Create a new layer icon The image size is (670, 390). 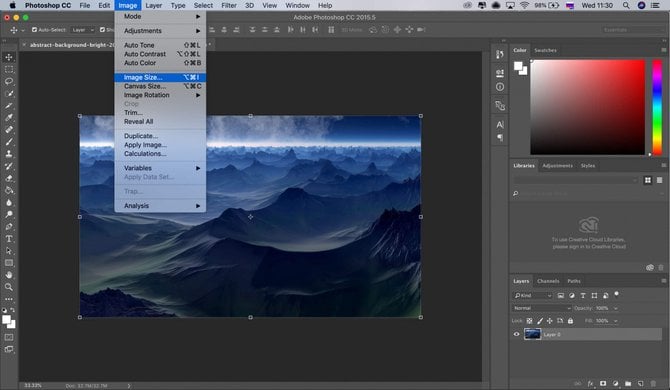[640, 384]
